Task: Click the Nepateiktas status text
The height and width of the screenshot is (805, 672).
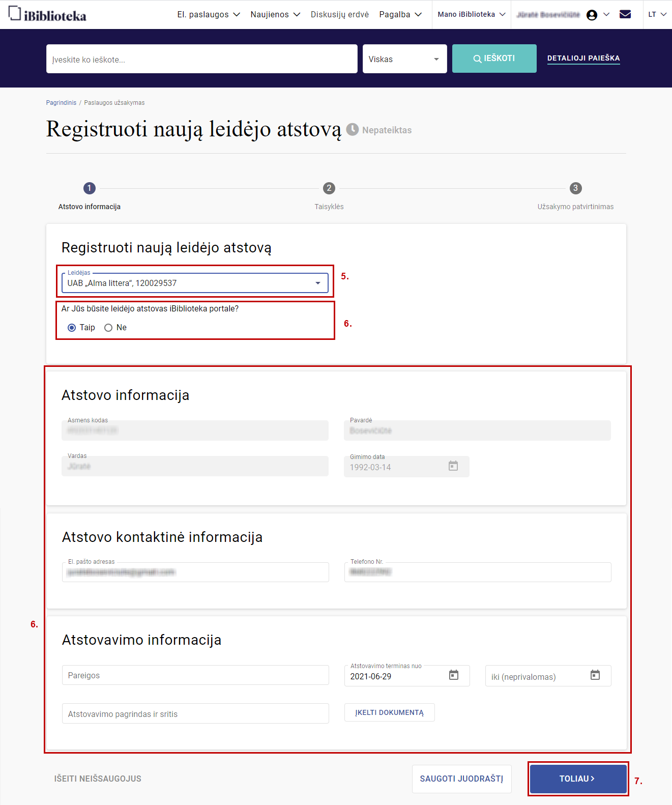Action: (x=387, y=130)
